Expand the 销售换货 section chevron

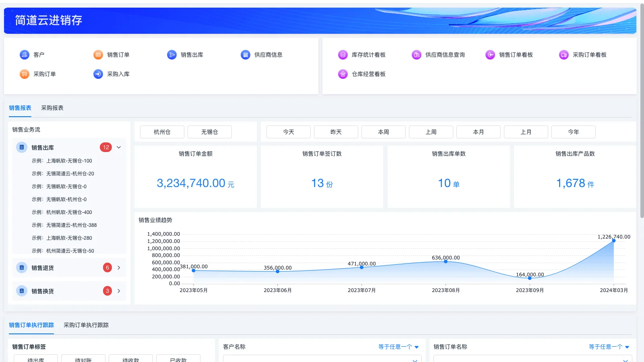point(119,291)
